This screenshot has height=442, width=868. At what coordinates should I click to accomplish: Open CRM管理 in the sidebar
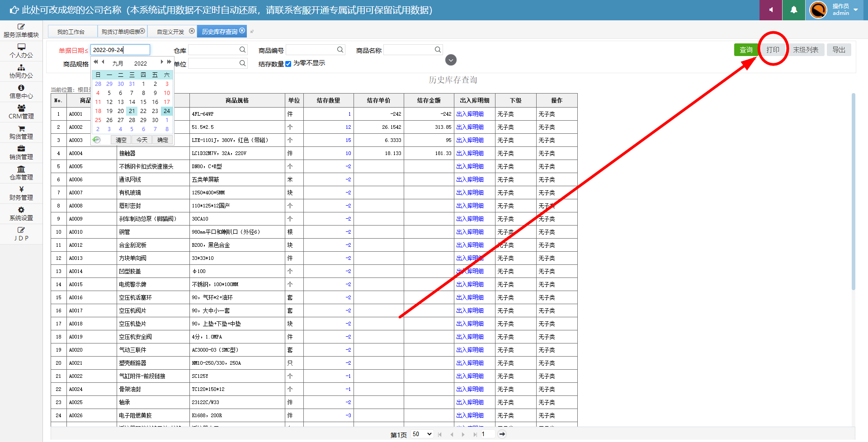21,112
